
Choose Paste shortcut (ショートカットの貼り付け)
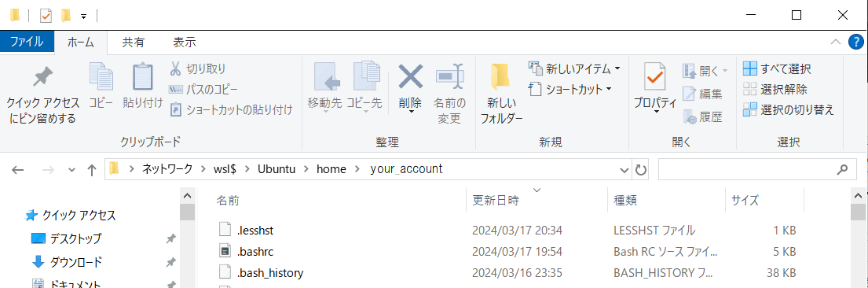(x=230, y=110)
